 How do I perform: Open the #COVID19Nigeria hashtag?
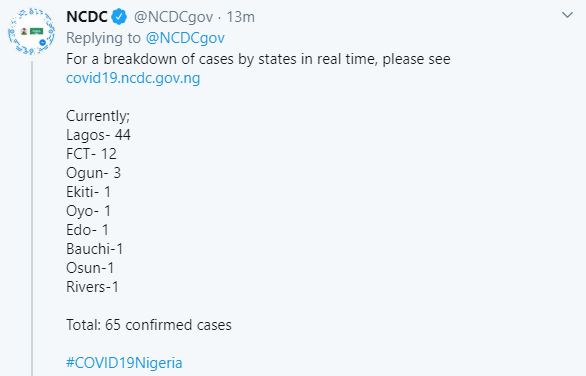click(124, 363)
